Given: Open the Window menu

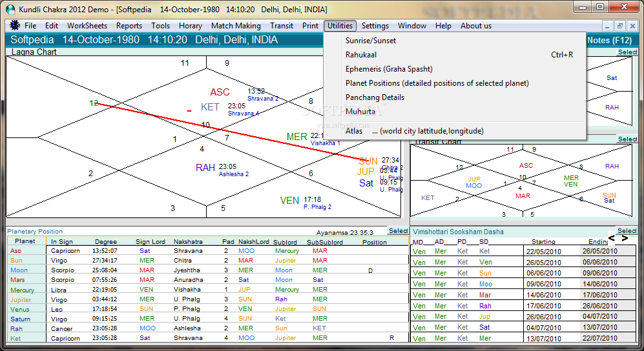Looking at the screenshot, I should tap(412, 25).
